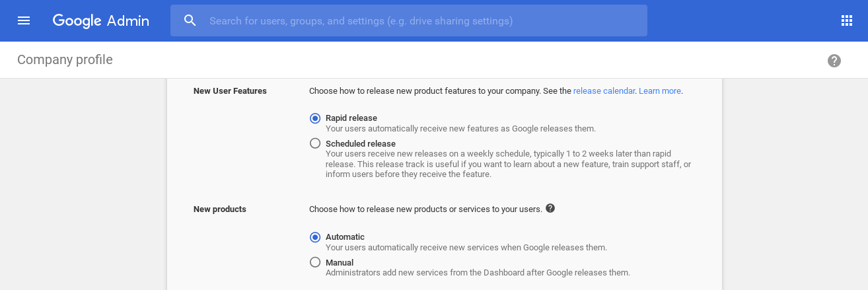This screenshot has width=868, height=290.
Task: Click the New products section label
Action: point(220,209)
